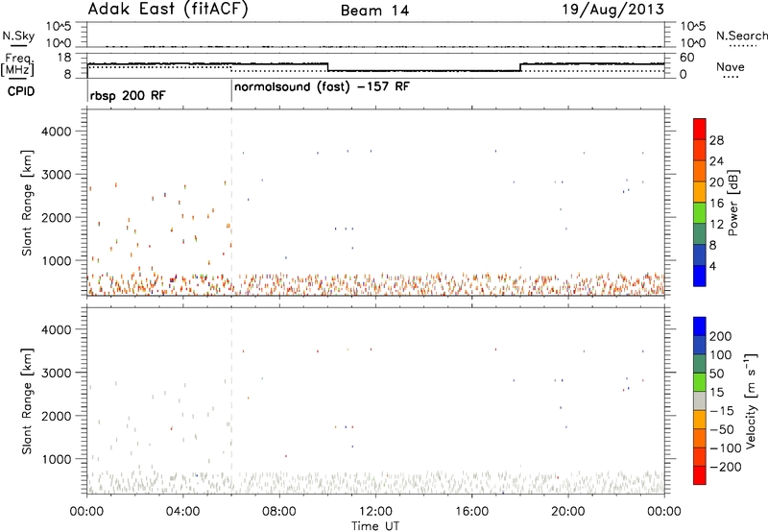Click the '28' power colorbar tick
The image size is (768, 532).
click(x=716, y=140)
